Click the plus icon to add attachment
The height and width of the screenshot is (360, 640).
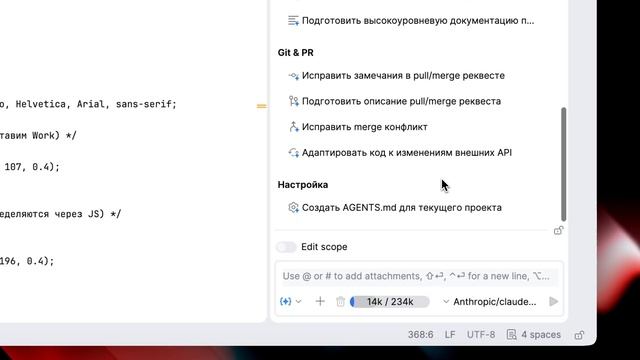click(320, 302)
